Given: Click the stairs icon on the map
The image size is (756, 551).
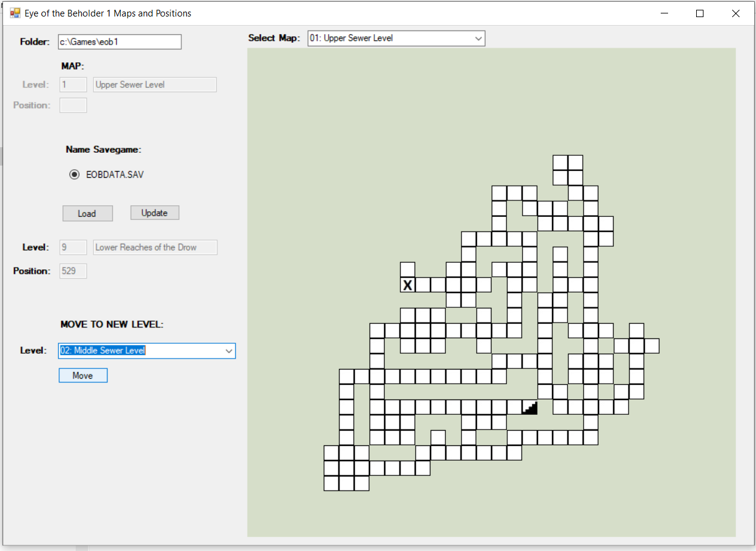Looking at the screenshot, I should (x=530, y=407).
